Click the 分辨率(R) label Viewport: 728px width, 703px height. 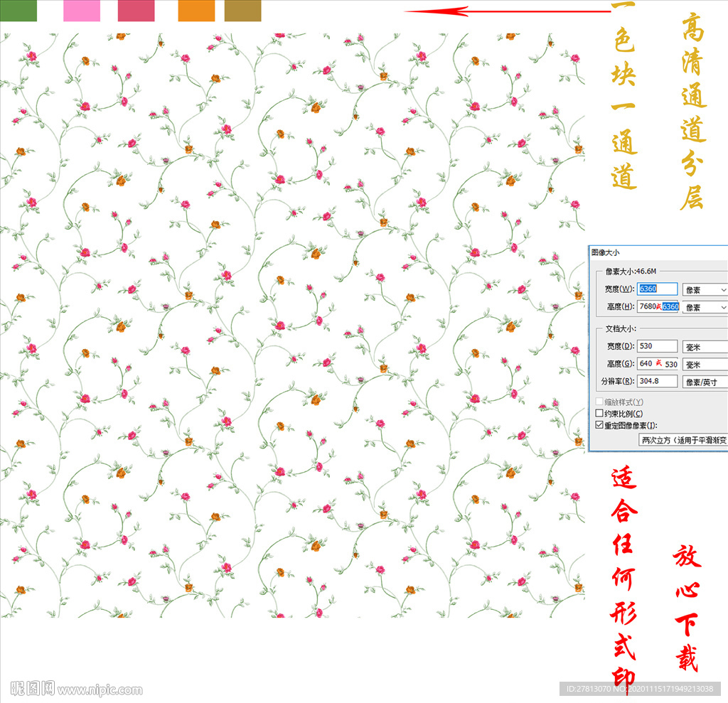pyautogui.click(x=618, y=381)
